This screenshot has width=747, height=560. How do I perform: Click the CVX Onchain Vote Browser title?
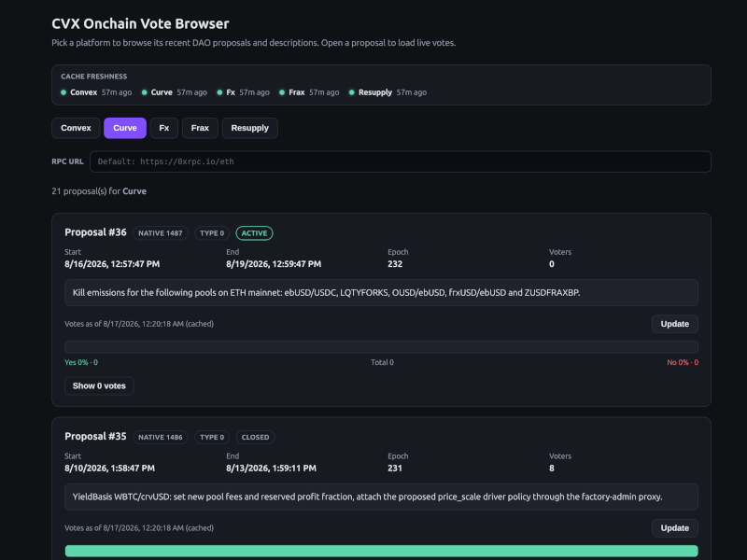click(x=141, y=23)
